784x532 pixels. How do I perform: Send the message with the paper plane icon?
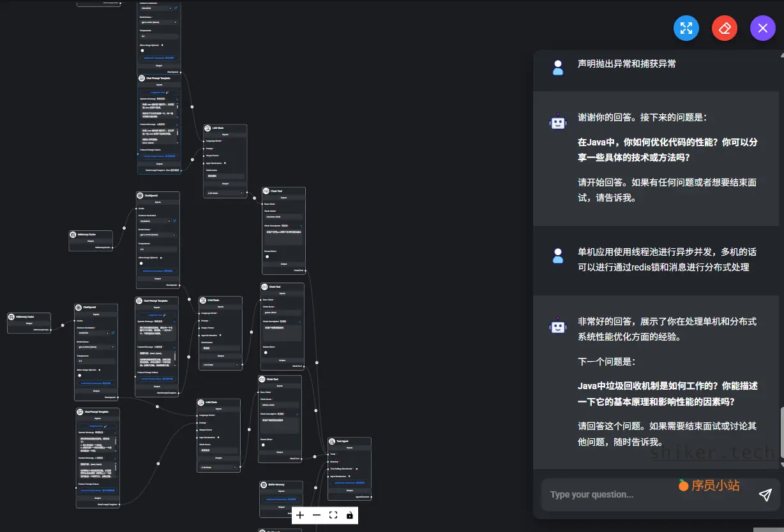tap(765, 495)
